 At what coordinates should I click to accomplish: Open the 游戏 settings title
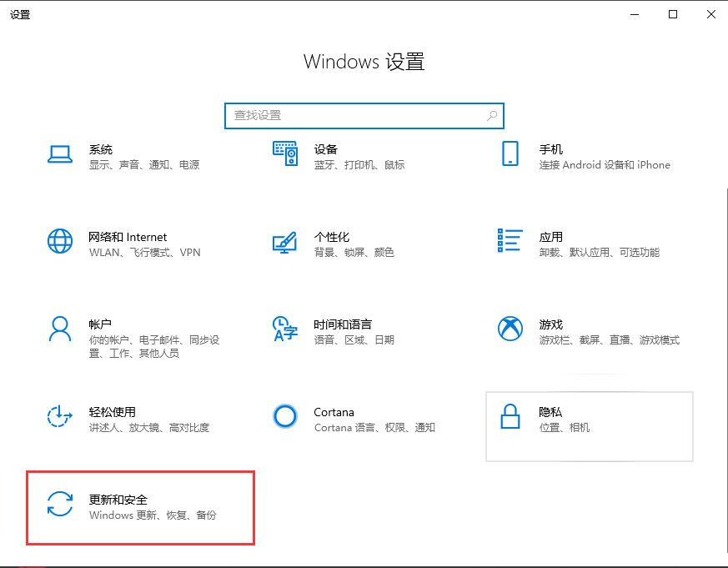point(550,324)
